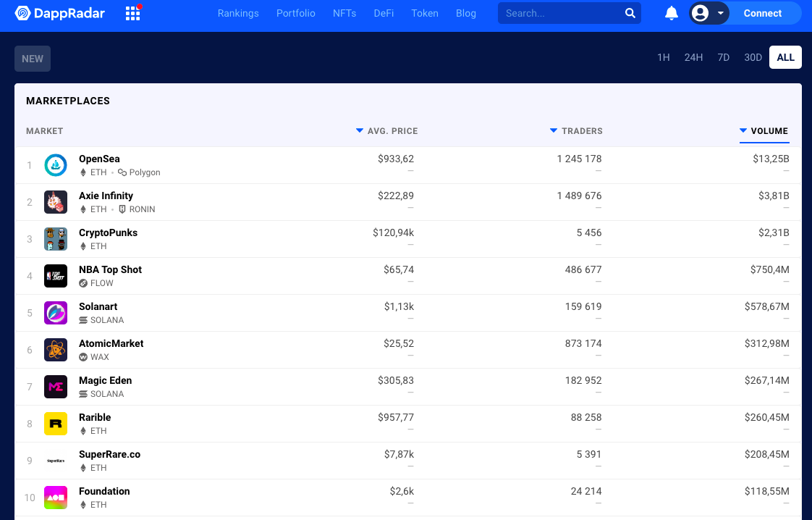Image resolution: width=812 pixels, height=520 pixels.
Task: Open the NFTs menu item
Action: click(344, 13)
